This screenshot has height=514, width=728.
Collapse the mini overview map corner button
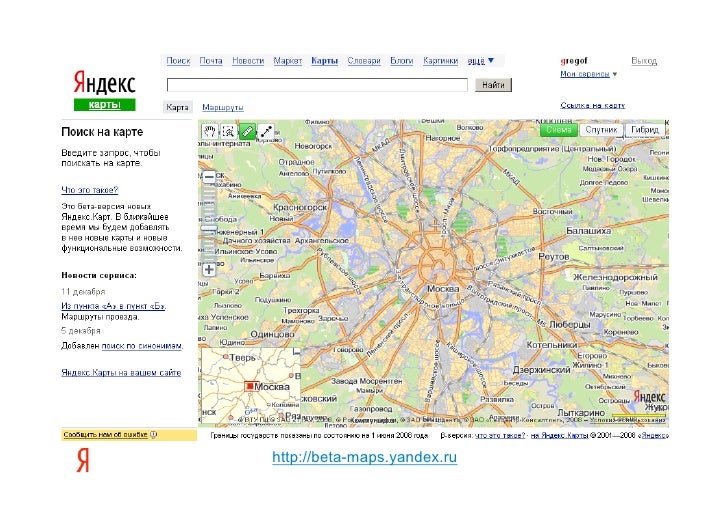click(297, 352)
